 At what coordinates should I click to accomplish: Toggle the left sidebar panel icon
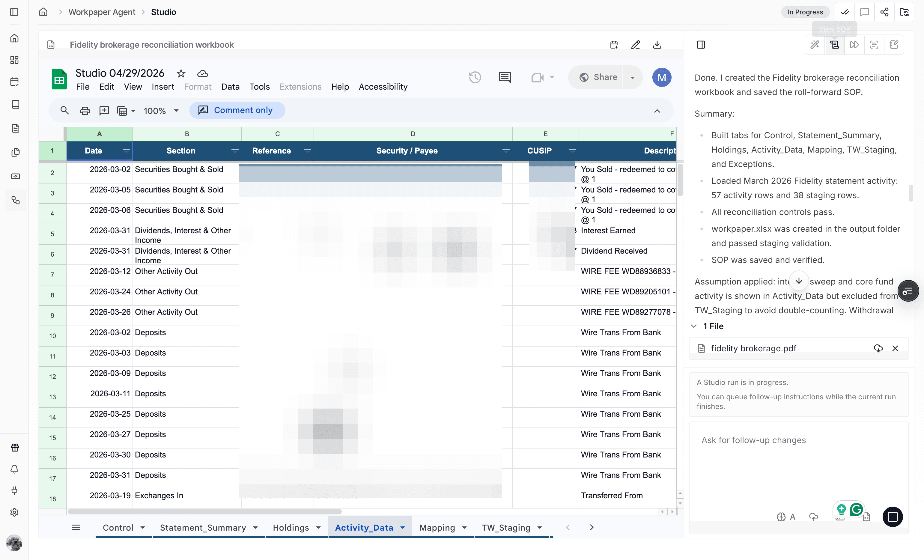pos(14,12)
